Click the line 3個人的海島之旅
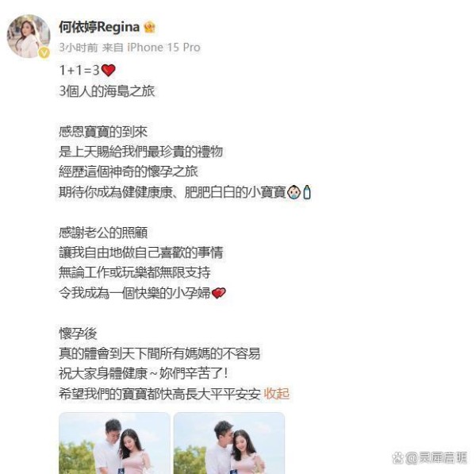476x474 pixels. click(107, 91)
